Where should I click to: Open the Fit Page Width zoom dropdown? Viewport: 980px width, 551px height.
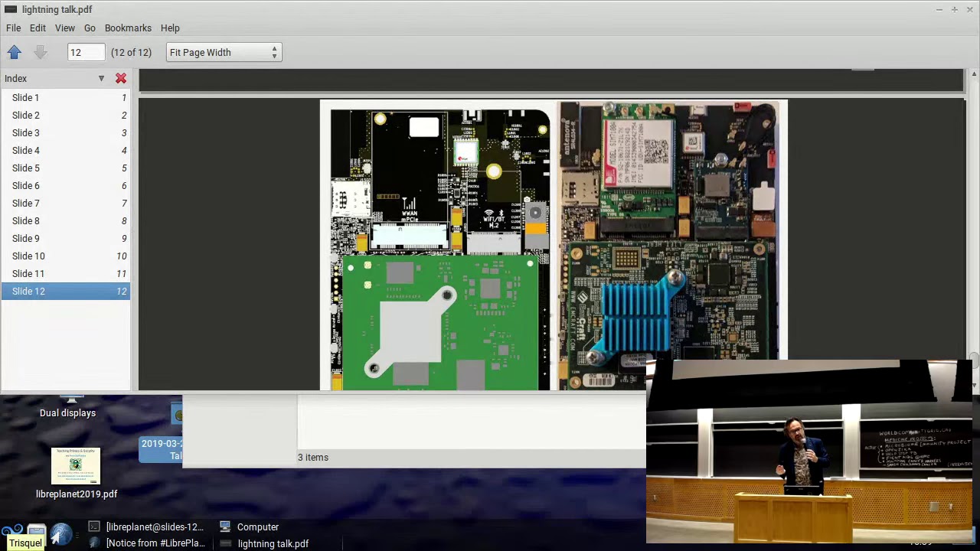(224, 52)
